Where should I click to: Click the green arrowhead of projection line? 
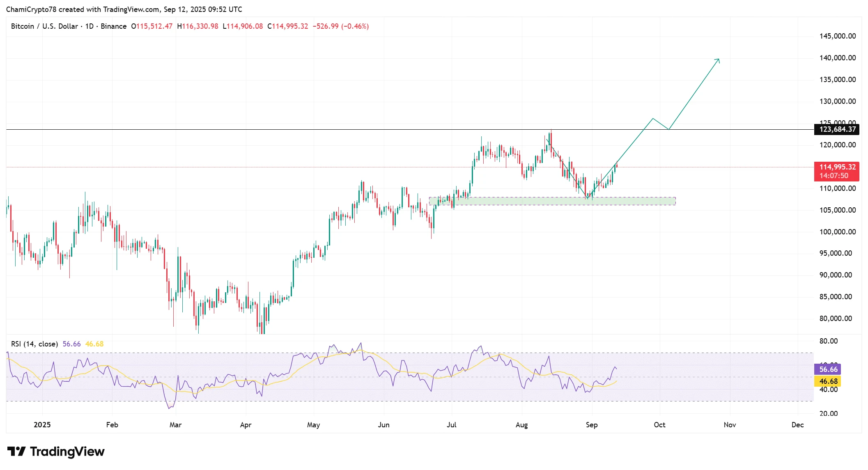(x=718, y=60)
